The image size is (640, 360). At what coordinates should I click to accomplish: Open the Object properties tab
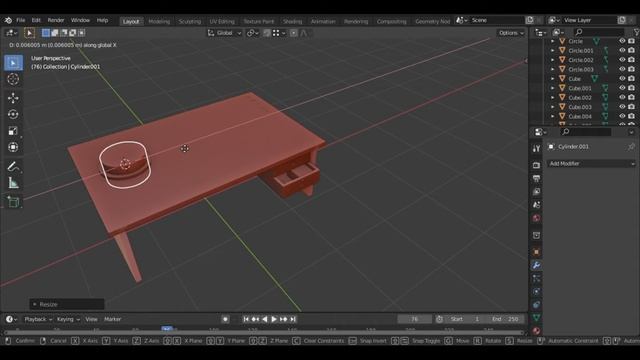pyautogui.click(x=536, y=252)
